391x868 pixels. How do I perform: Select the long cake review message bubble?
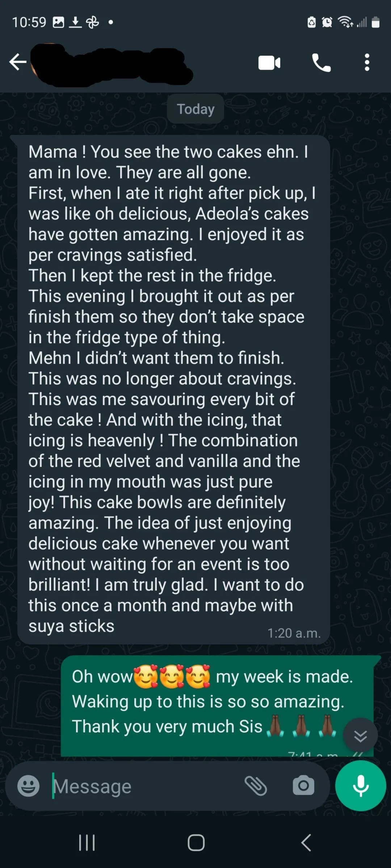point(174,390)
